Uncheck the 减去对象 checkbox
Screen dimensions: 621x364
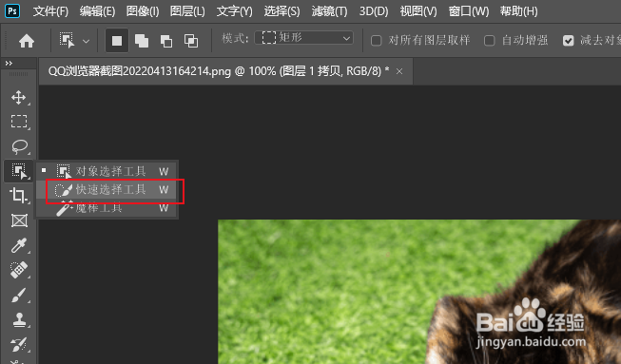click(569, 40)
